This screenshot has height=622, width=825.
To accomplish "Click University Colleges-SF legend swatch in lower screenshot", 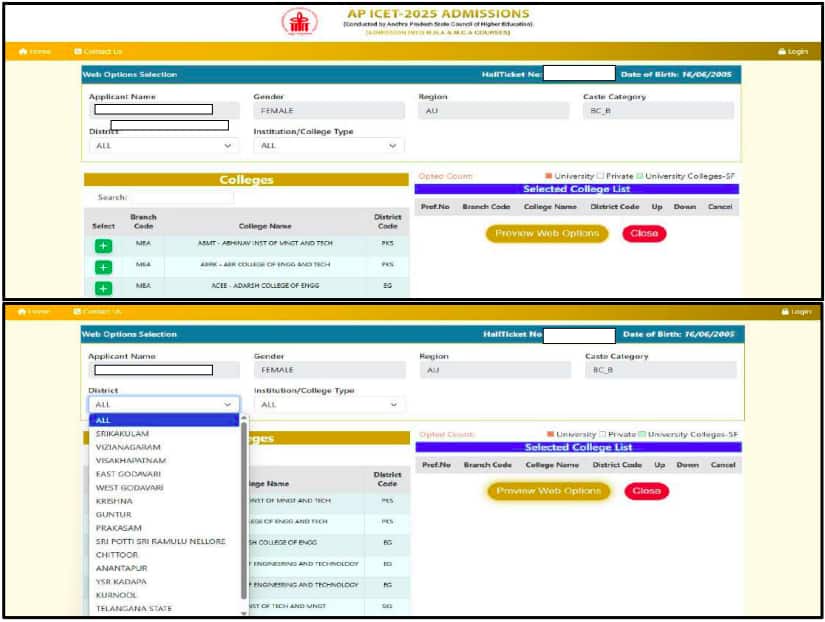I will point(642,434).
